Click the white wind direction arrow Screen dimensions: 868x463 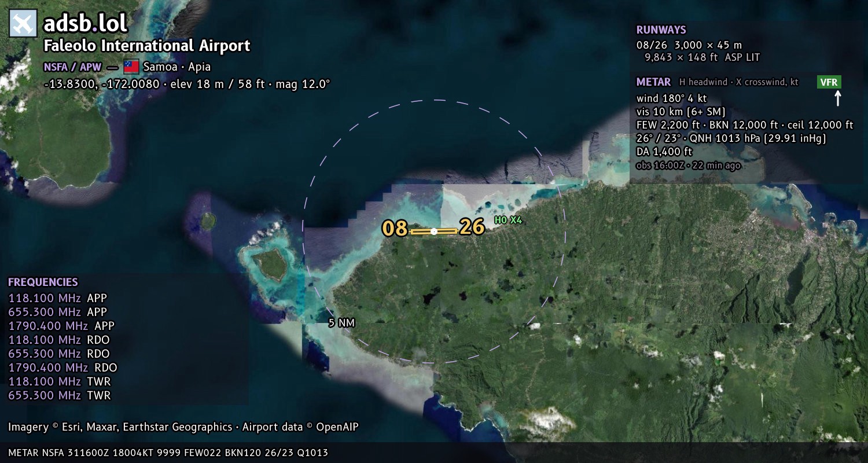(x=837, y=98)
